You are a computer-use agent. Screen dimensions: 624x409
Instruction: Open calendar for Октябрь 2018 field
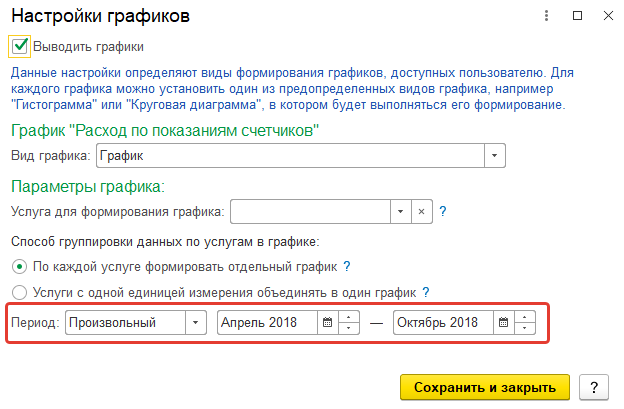[x=503, y=322]
